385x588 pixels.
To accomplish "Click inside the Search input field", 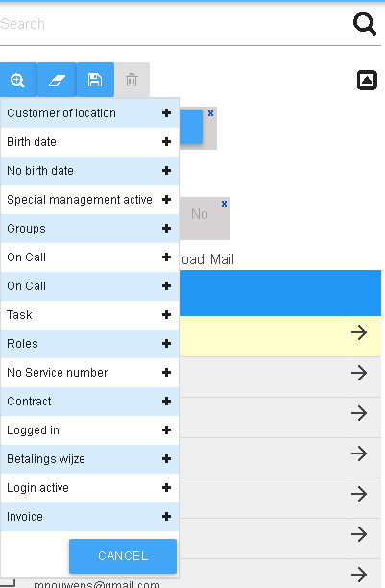I will 175,24.
